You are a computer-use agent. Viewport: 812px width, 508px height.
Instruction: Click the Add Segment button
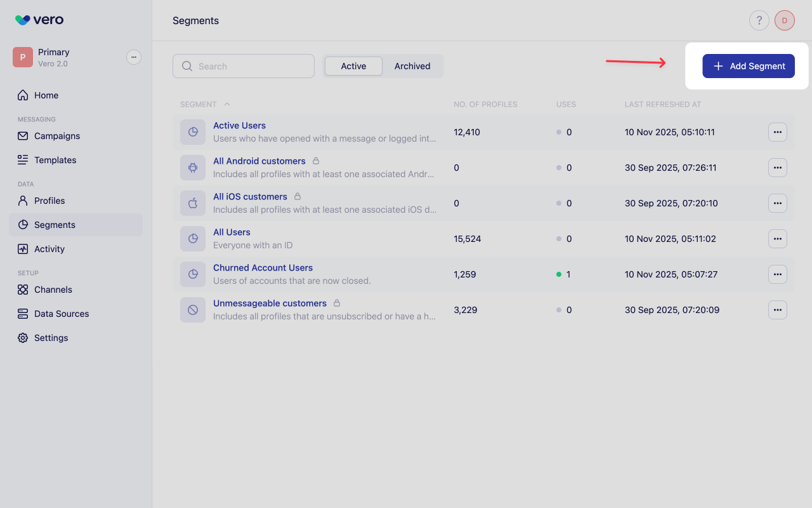pyautogui.click(x=749, y=65)
